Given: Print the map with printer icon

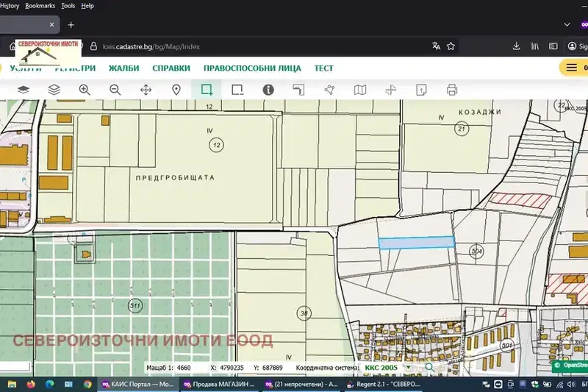Looking at the screenshot, I should tap(452, 90).
